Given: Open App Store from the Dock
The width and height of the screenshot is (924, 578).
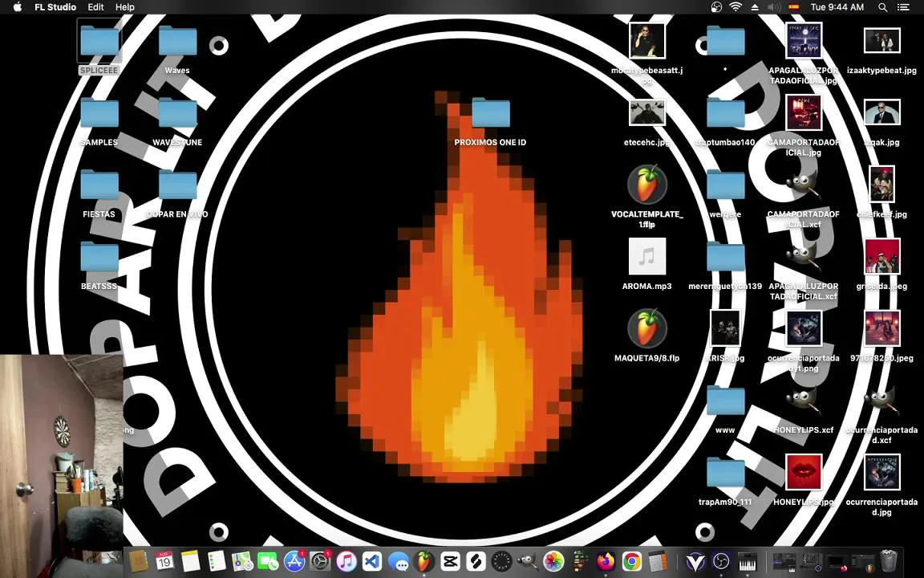Looking at the screenshot, I should 294,561.
